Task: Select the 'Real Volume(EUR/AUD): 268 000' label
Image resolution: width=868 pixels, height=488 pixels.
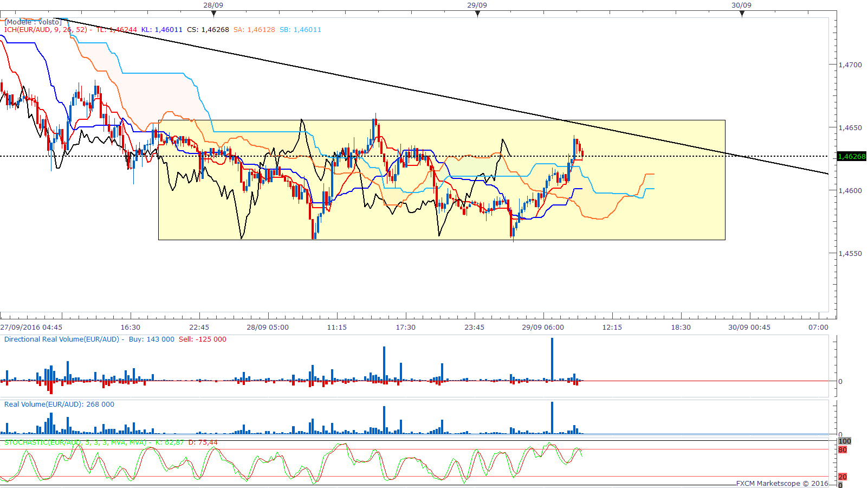Action: point(60,404)
